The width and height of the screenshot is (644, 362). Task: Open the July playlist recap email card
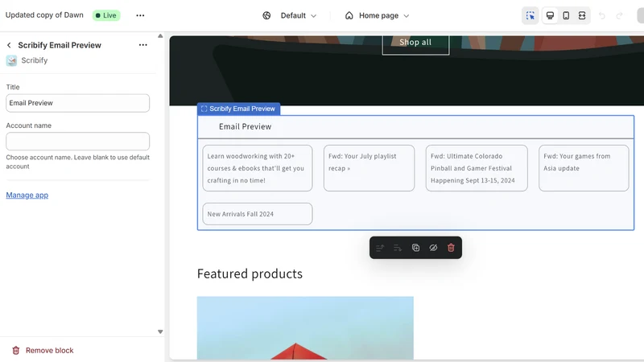tap(369, 168)
